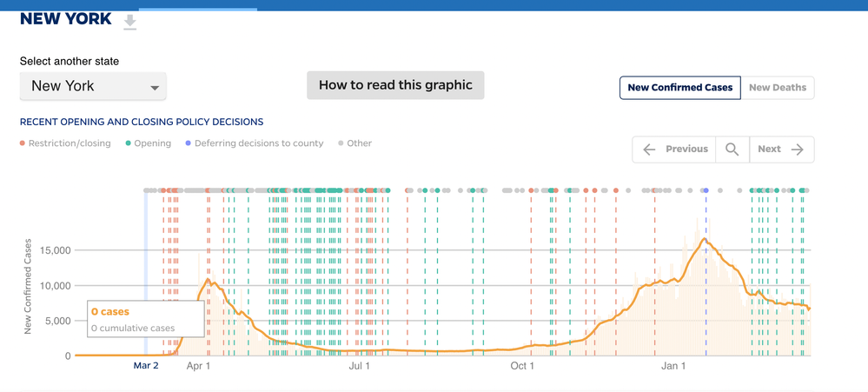Viewport: 868px width, 392px height.
Task: Click the right arrow on Next button
Action: tap(798, 149)
